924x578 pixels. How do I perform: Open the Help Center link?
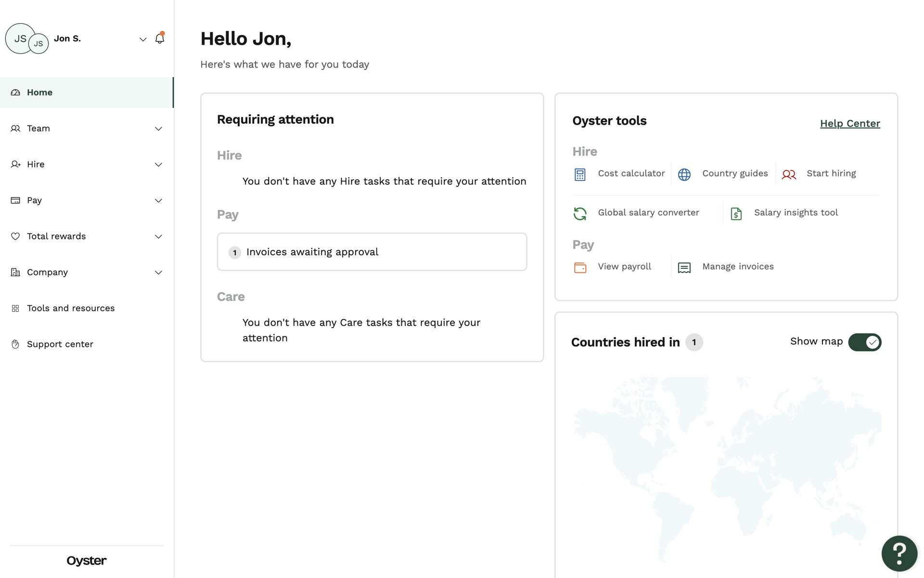point(850,123)
